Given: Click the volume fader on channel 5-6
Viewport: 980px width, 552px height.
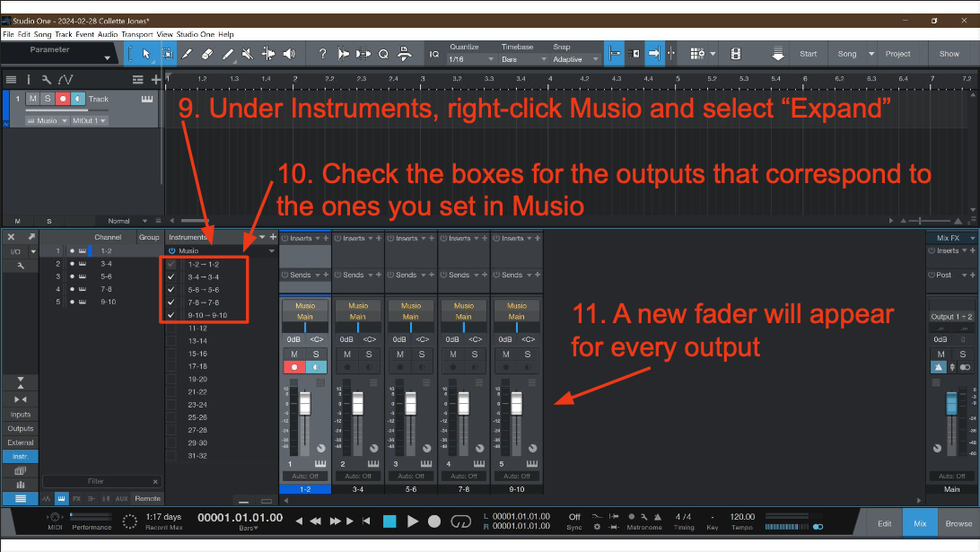Looking at the screenshot, I should (411, 404).
